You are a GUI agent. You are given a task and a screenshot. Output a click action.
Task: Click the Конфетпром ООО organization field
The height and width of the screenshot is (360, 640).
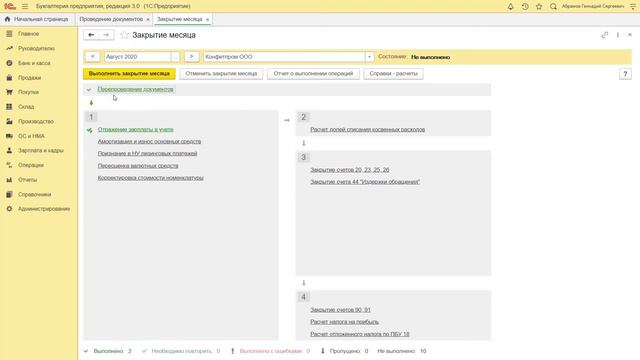(284, 57)
